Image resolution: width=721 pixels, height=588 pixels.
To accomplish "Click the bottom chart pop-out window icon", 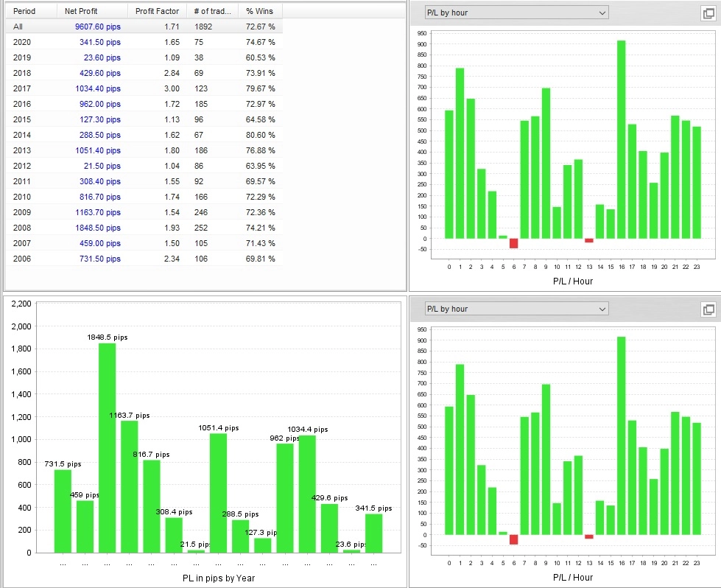I will point(708,309).
